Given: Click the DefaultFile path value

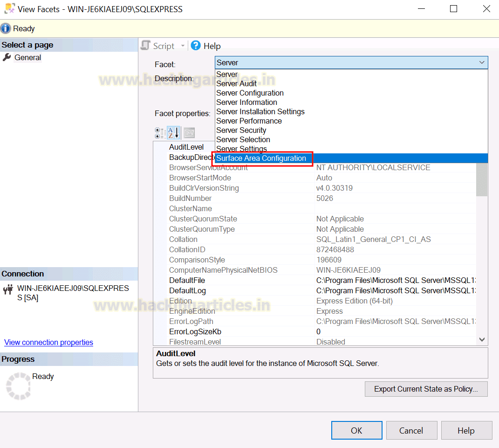Looking at the screenshot, I should point(396,281).
